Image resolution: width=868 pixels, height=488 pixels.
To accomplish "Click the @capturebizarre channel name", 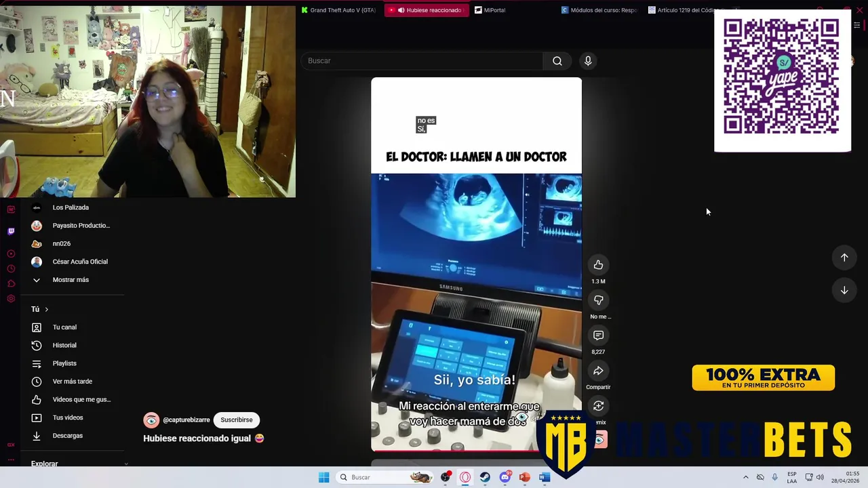I will 186,420.
